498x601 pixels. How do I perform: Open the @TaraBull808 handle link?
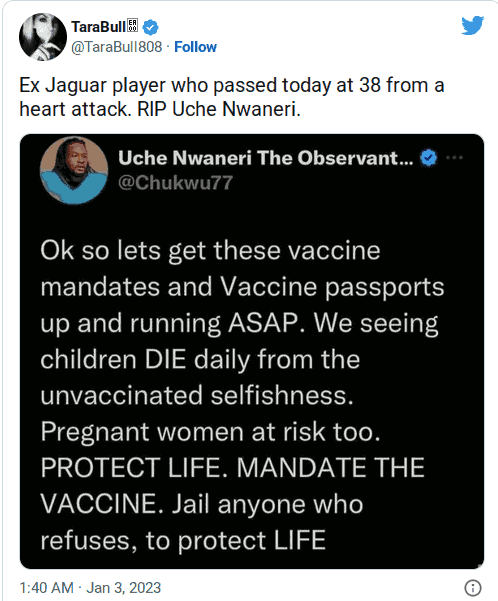[117, 47]
